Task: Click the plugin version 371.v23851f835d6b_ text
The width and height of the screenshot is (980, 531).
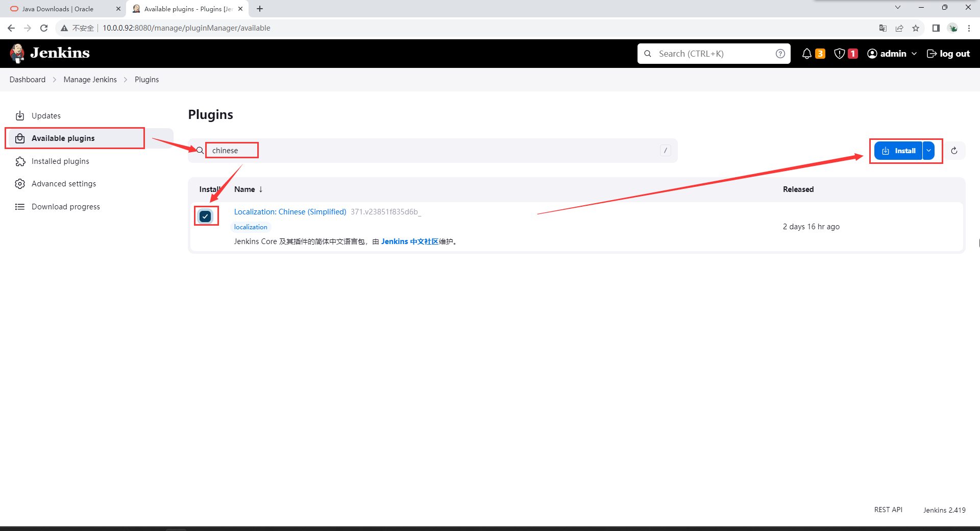Action: pos(386,212)
